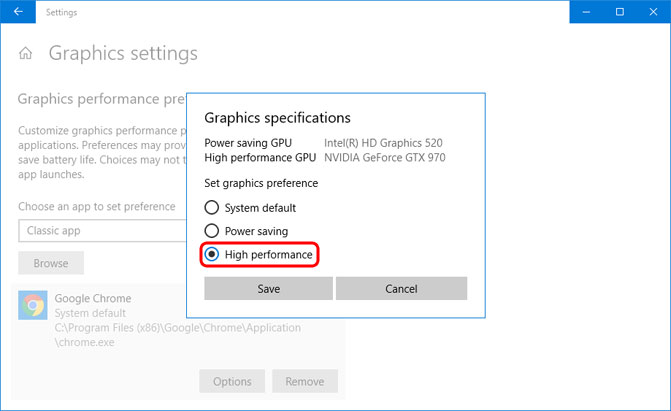Open the Classic app dropdown

click(x=100, y=230)
